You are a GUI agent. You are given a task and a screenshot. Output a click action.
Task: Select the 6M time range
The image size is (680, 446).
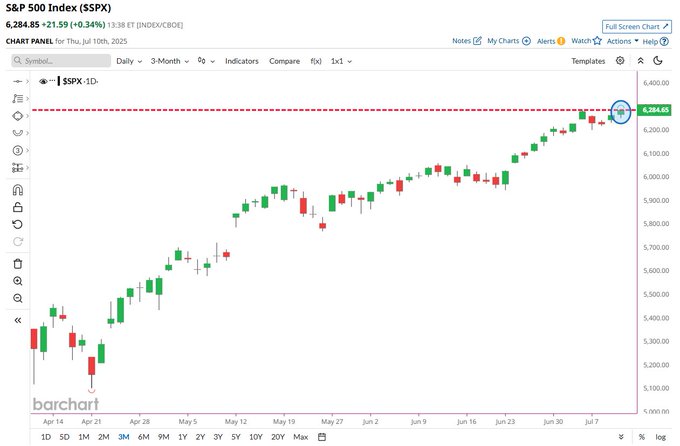[144, 437]
